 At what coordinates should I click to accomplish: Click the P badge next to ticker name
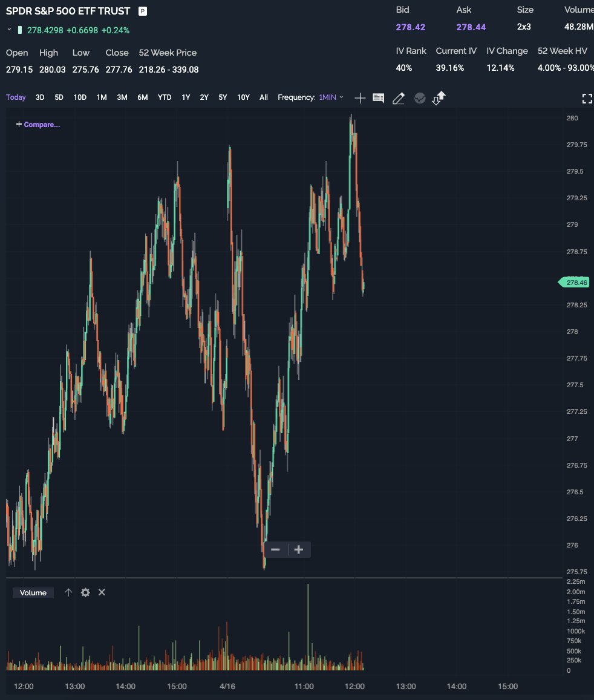[x=143, y=11]
